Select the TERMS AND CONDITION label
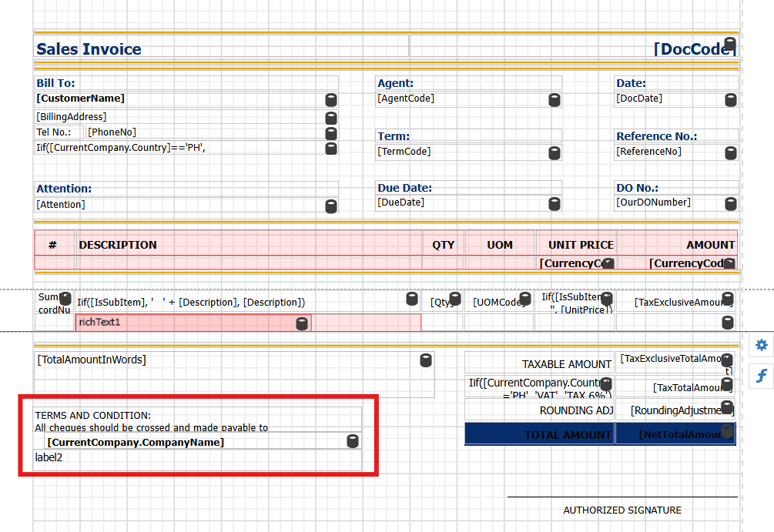Viewport: 774px width, 532px height. coord(198,420)
